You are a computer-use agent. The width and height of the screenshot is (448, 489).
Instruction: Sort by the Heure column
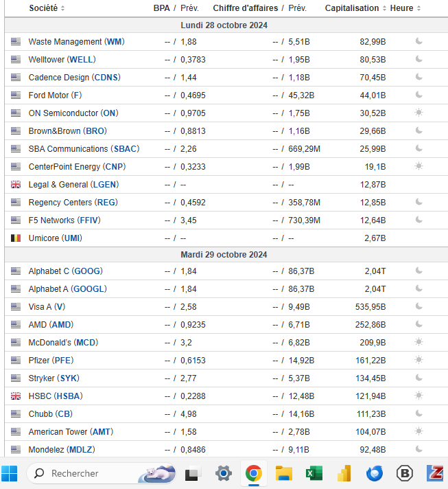pyautogui.click(x=402, y=8)
